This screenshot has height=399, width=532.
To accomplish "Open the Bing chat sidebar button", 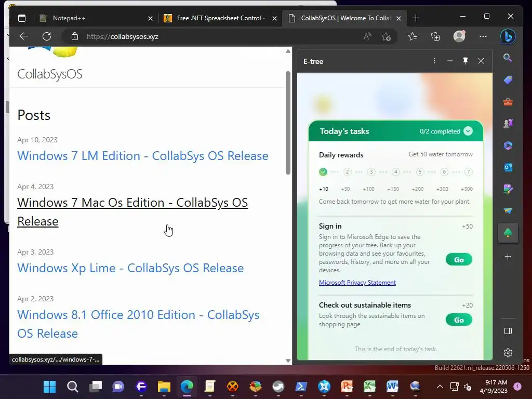I will point(508,36).
